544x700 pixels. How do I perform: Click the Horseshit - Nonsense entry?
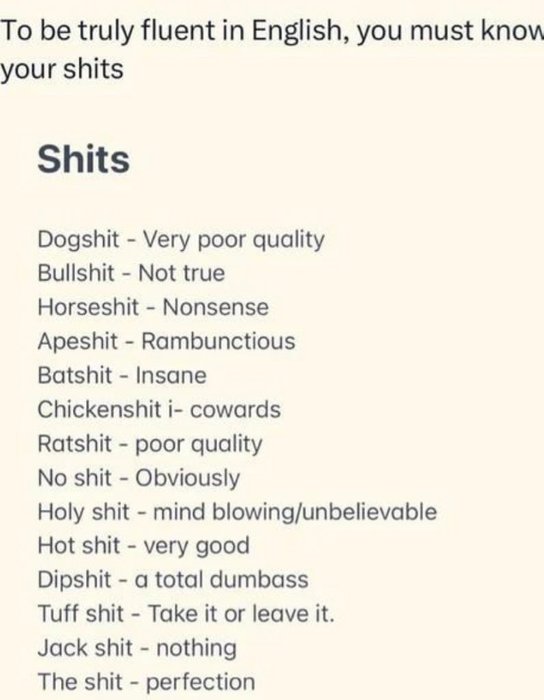(x=153, y=307)
